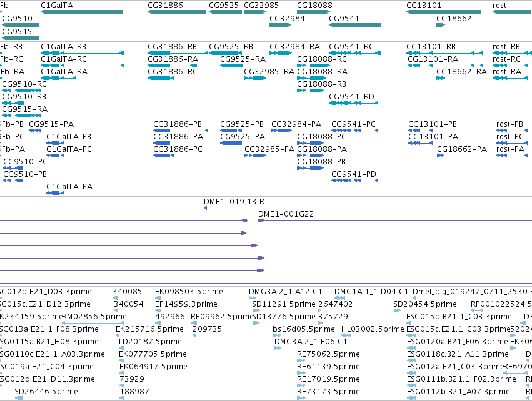Click the CG32984 gene label

[287, 18]
